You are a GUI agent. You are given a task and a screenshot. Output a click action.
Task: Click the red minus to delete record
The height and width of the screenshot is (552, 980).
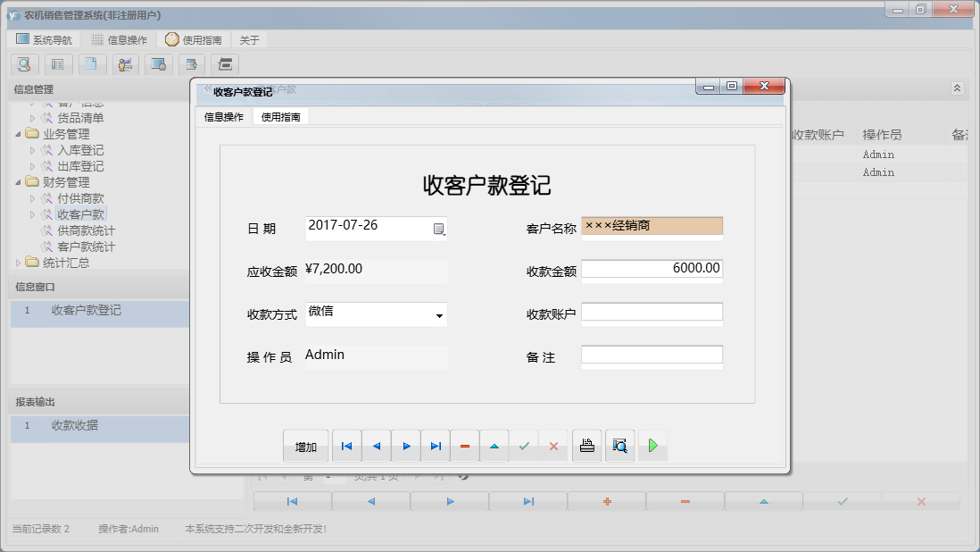(465, 445)
